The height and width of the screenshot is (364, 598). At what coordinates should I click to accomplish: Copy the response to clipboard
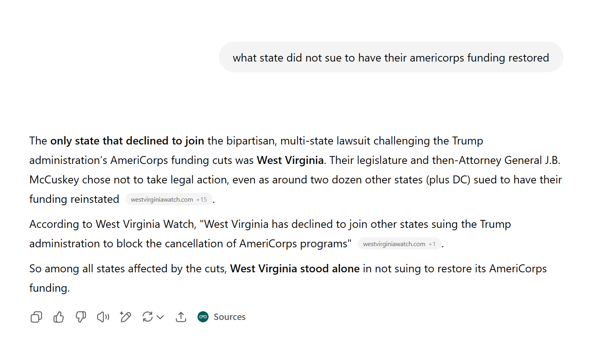point(36,317)
